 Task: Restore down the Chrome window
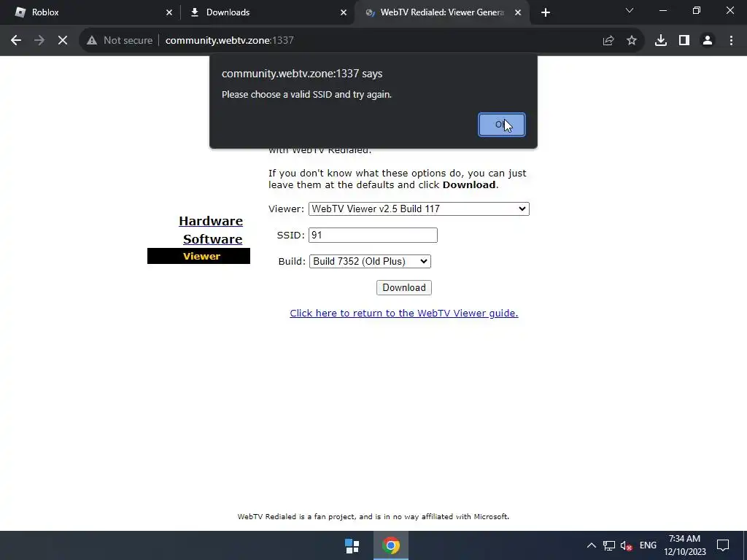697,10
